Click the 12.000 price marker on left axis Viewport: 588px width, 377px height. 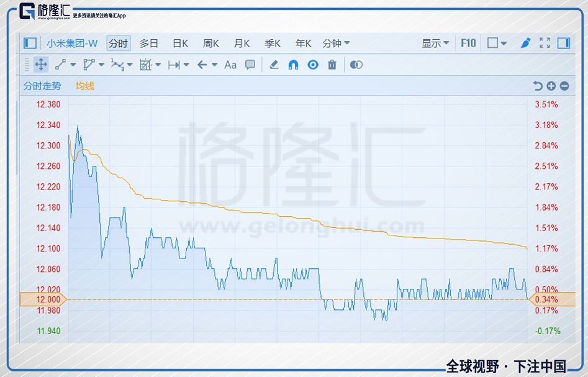pos(43,299)
